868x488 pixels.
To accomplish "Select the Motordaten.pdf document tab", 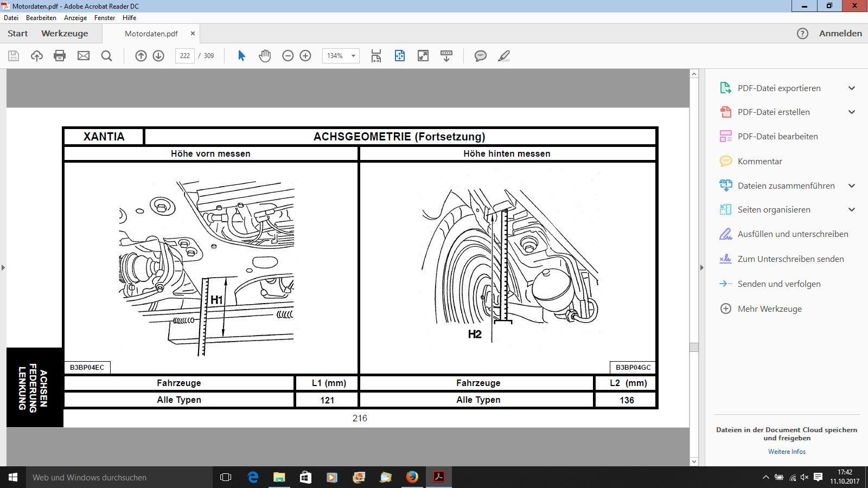I will pos(151,34).
